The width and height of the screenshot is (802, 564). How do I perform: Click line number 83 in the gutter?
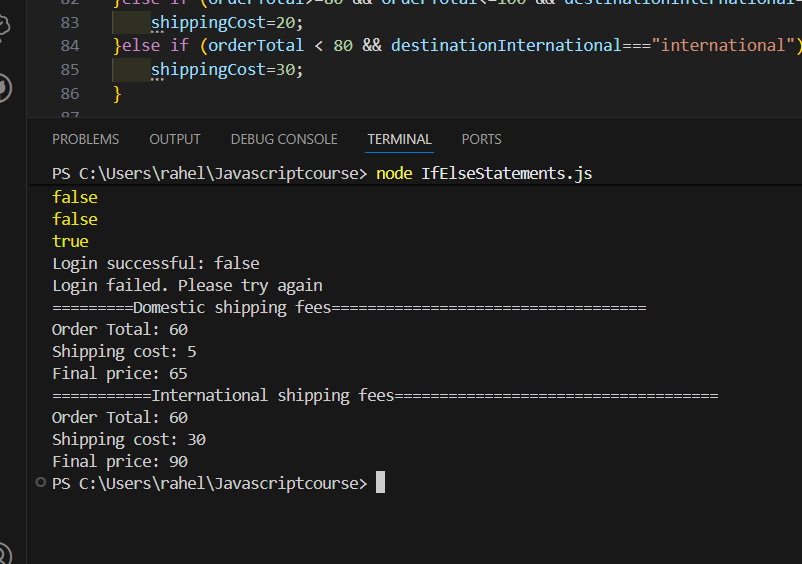[69, 22]
